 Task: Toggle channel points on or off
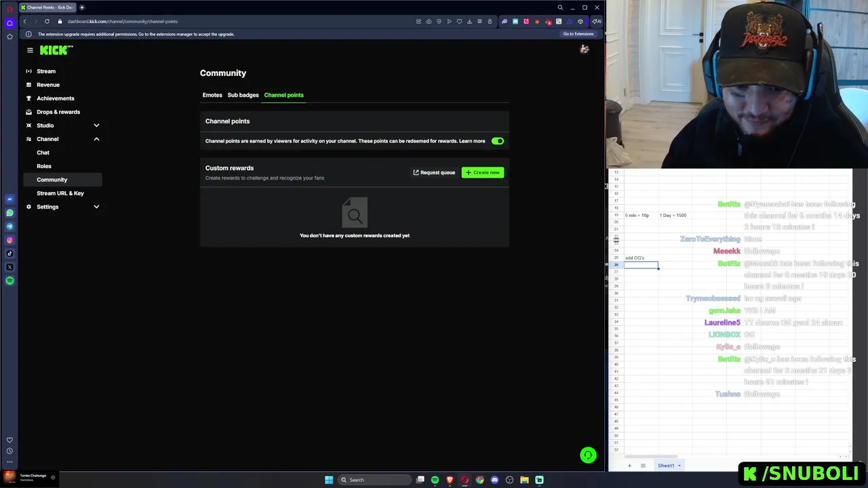[x=498, y=141]
